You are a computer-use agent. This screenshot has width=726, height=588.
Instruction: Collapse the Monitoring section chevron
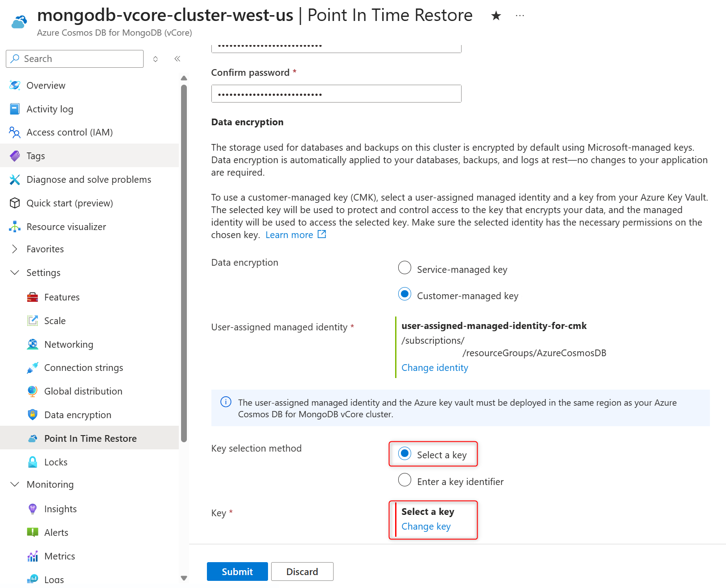pyautogui.click(x=15, y=485)
